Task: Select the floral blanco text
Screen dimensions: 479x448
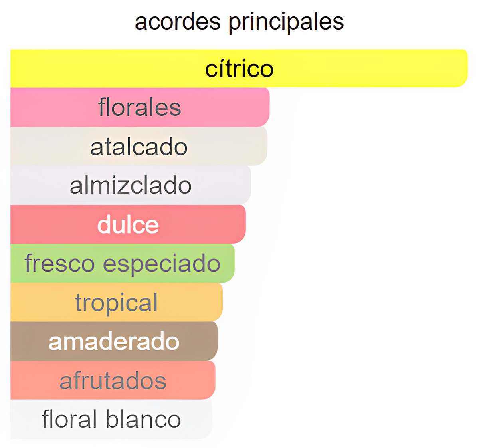Action: pos(111,420)
